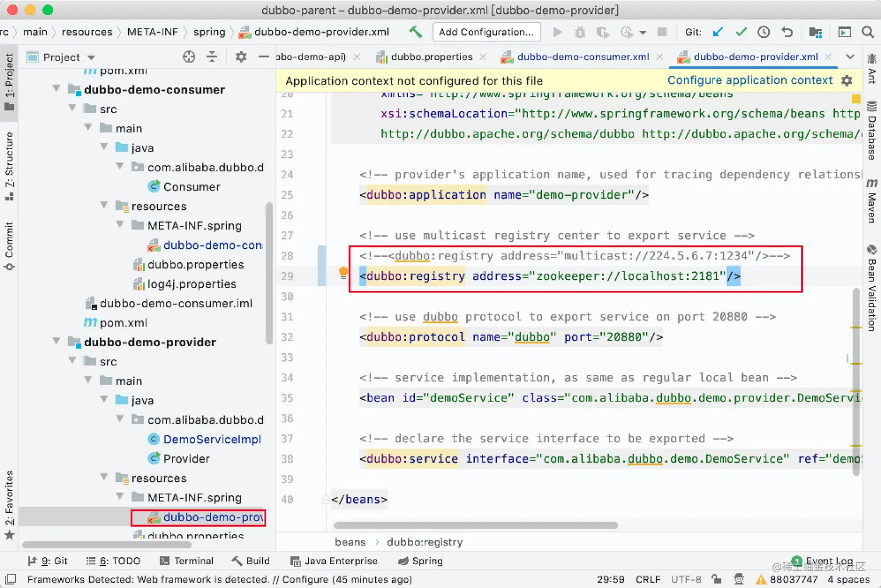This screenshot has height=588, width=881.
Task: Collapse consumer java folder
Action: click(104, 147)
